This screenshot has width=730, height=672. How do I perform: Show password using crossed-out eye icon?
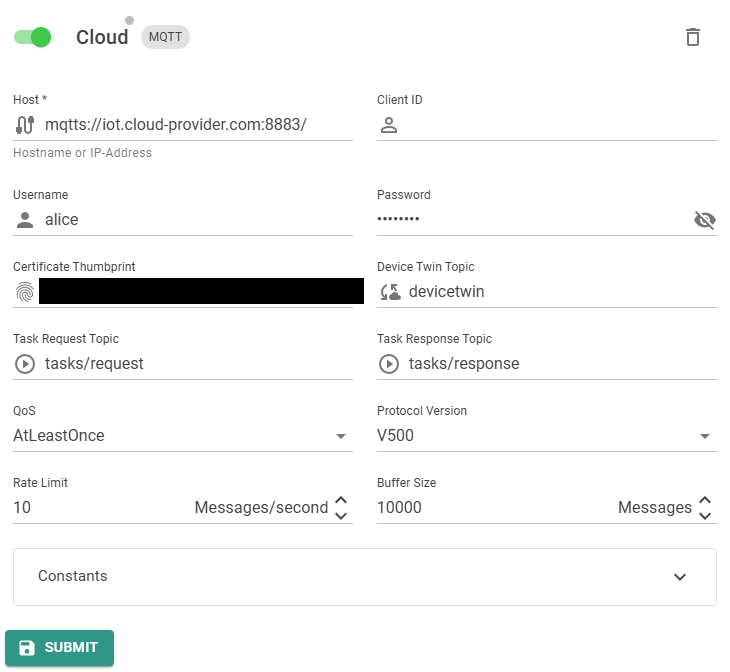[704, 220]
